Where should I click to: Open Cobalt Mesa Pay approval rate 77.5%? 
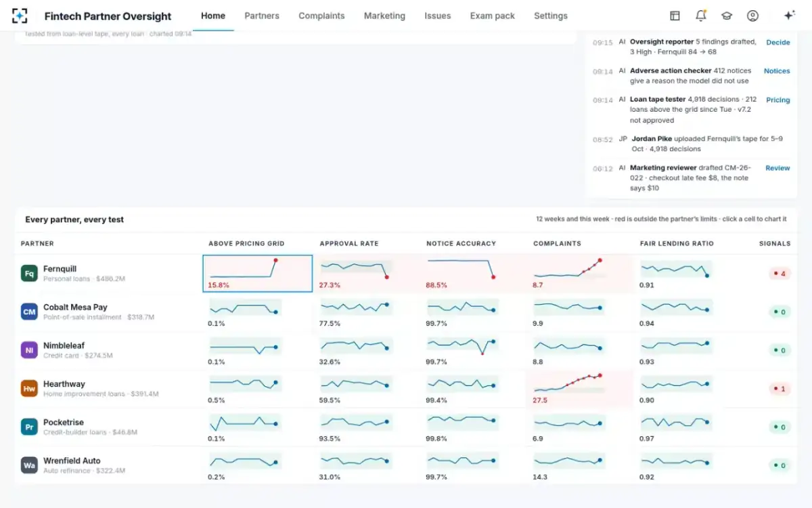point(367,312)
